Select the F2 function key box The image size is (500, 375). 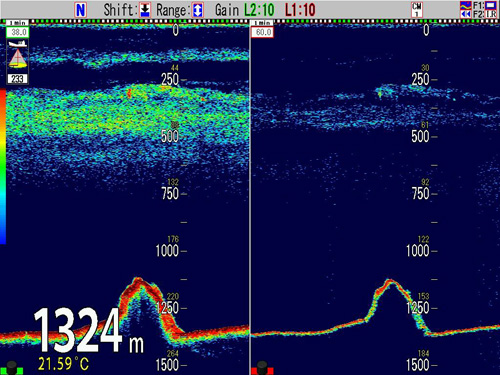point(491,14)
